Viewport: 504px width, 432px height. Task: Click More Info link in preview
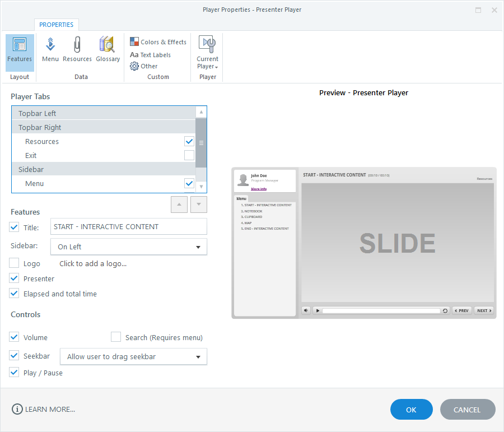(x=259, y=189)
